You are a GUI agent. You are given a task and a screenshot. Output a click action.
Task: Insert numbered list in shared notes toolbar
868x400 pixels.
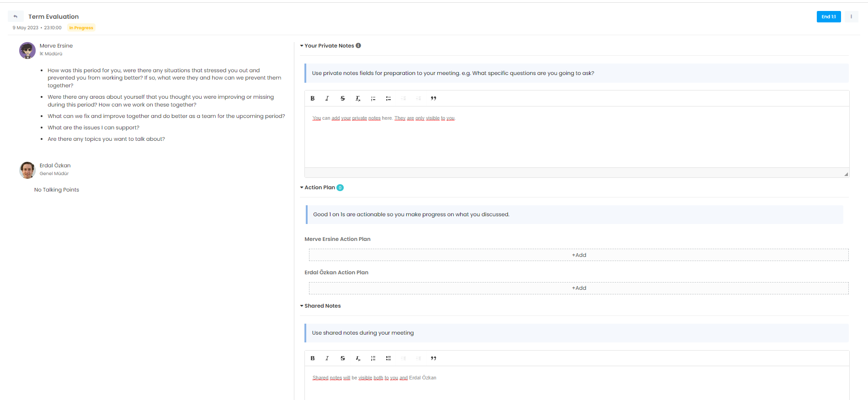[x=373, y=358]
